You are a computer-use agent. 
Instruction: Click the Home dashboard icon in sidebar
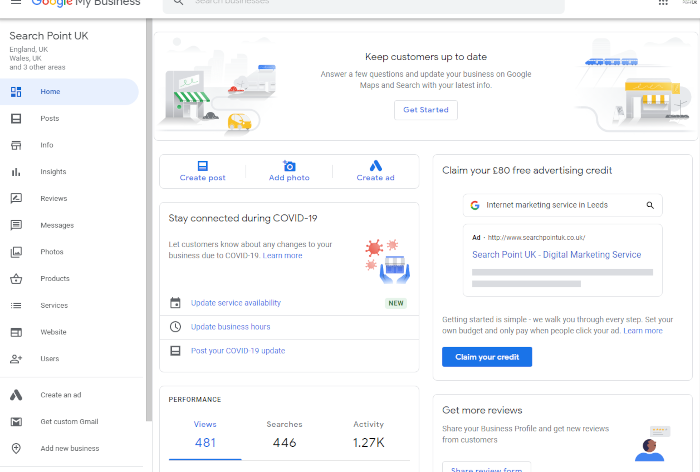(x=16, y=92)
